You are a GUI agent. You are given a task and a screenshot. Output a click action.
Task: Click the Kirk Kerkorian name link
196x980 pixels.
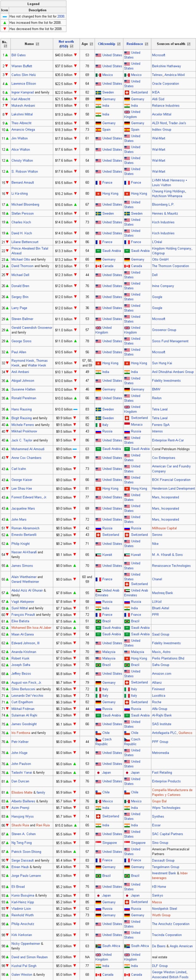[x=22, y=935]
